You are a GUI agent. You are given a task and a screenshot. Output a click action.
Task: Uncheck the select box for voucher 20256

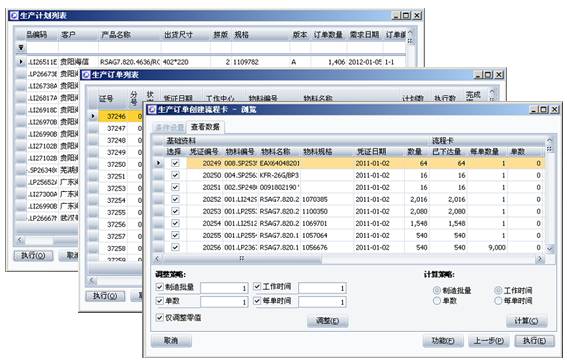175,247
